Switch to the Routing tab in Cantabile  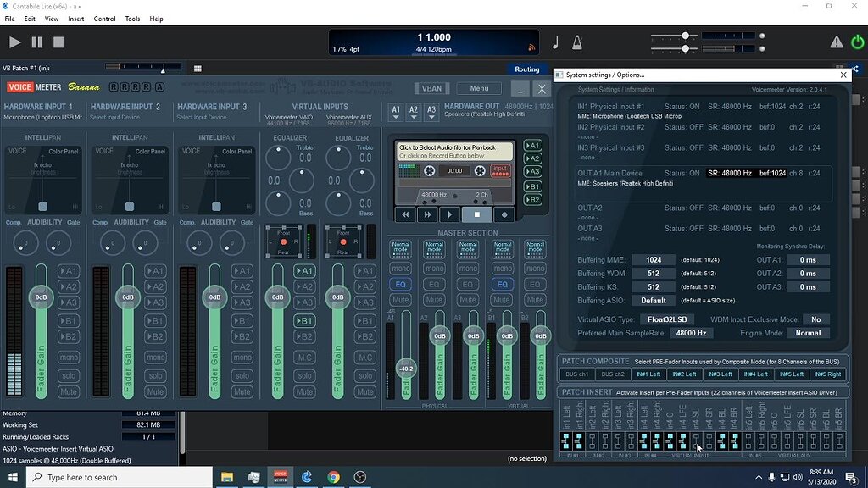pyautogui.click(x=527, y=69)
